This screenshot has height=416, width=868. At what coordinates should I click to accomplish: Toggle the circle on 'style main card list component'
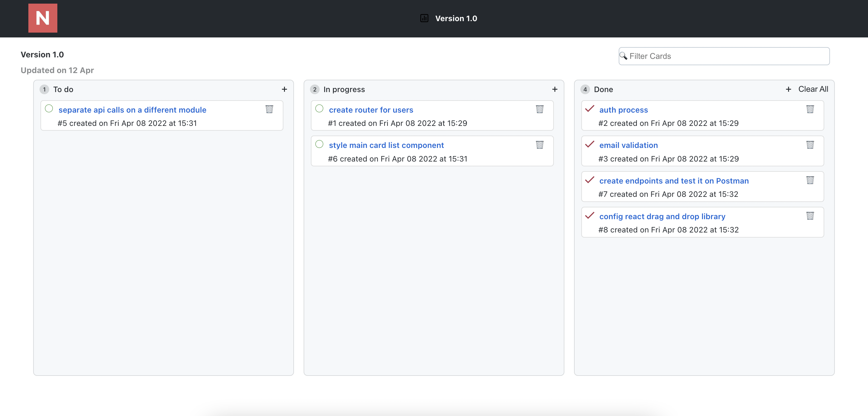pos(319,144)
